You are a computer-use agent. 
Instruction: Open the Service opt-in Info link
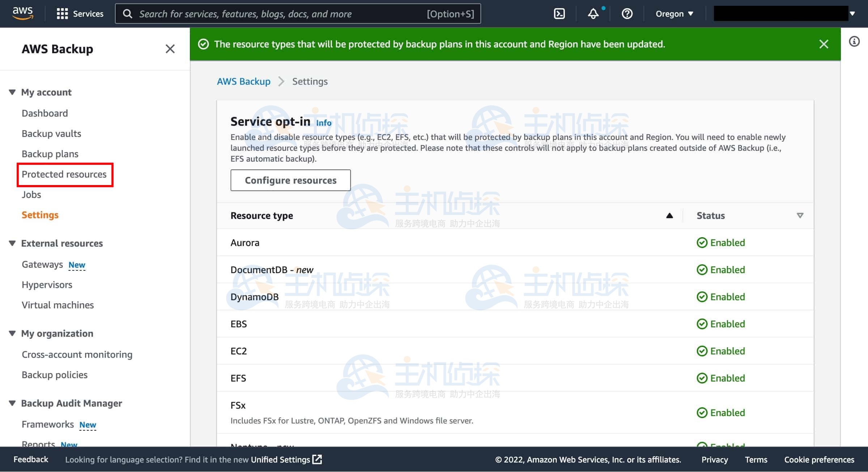coord(323,123)
